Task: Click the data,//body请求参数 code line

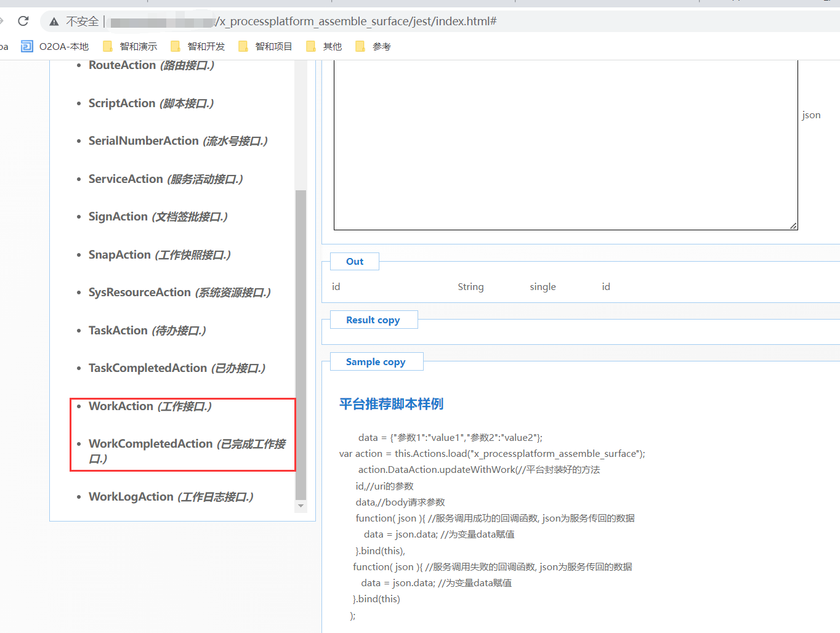Action: click(x=400, y=502)
